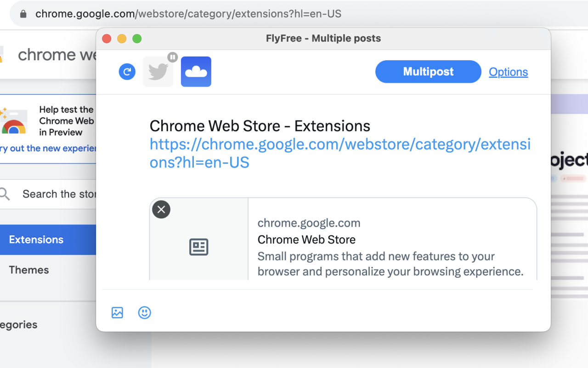Image resolution: width=588 pixels, height=368 pixels.
Task: Click the address bar URL
Action: tap(188, 14)
